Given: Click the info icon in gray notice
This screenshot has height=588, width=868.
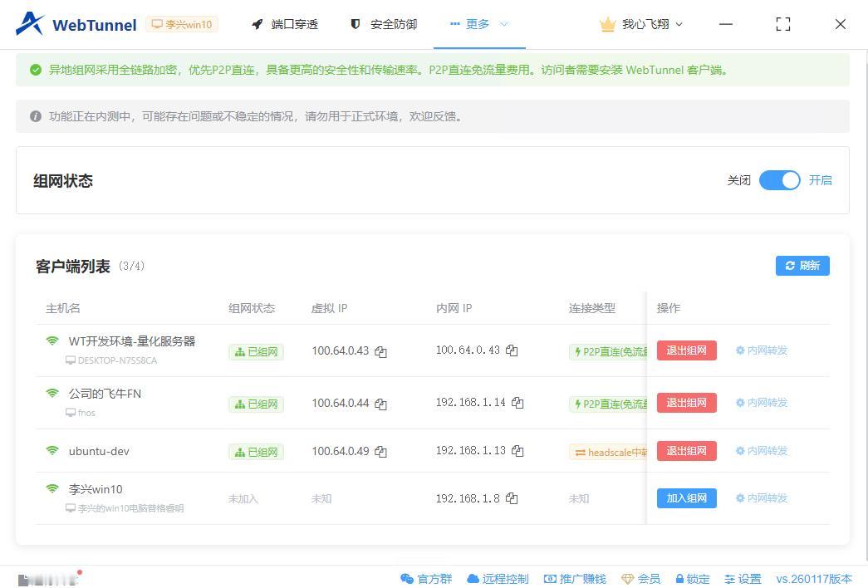Looking at the screenshot, I should [36, 116].
